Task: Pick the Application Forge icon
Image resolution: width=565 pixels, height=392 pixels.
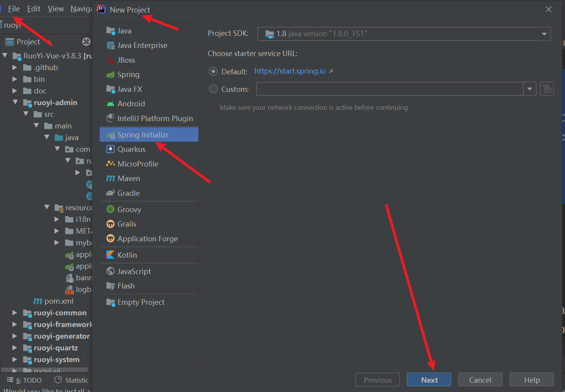Action: [x=111, y=239]
